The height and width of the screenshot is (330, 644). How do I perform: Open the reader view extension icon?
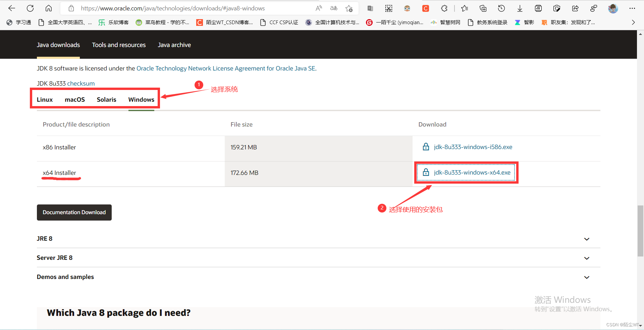click(370, 8)
